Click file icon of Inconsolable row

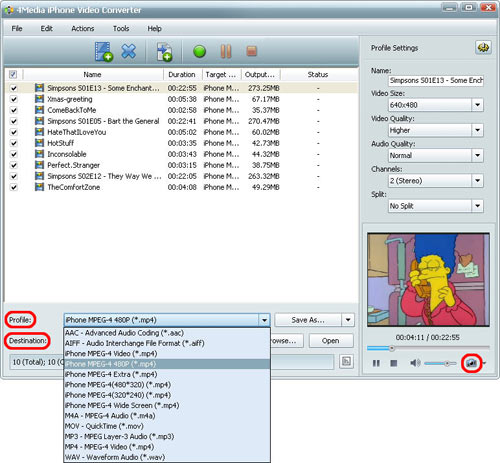tap(39, 154)
